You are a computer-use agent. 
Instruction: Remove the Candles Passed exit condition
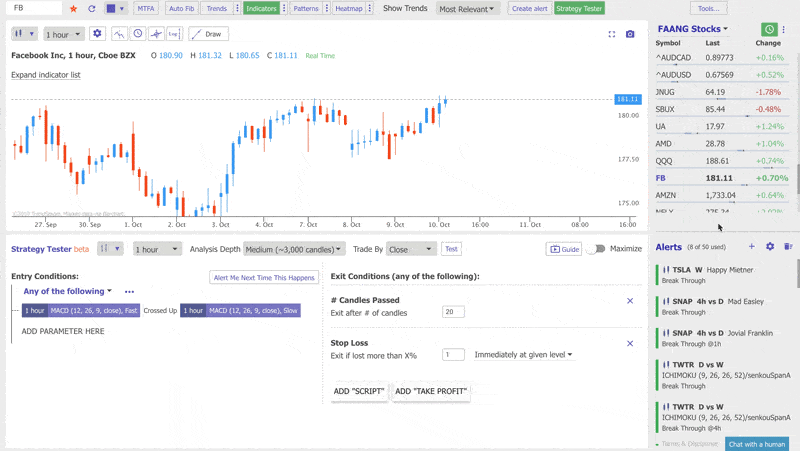pyautogui.click(x=630, y=300)
